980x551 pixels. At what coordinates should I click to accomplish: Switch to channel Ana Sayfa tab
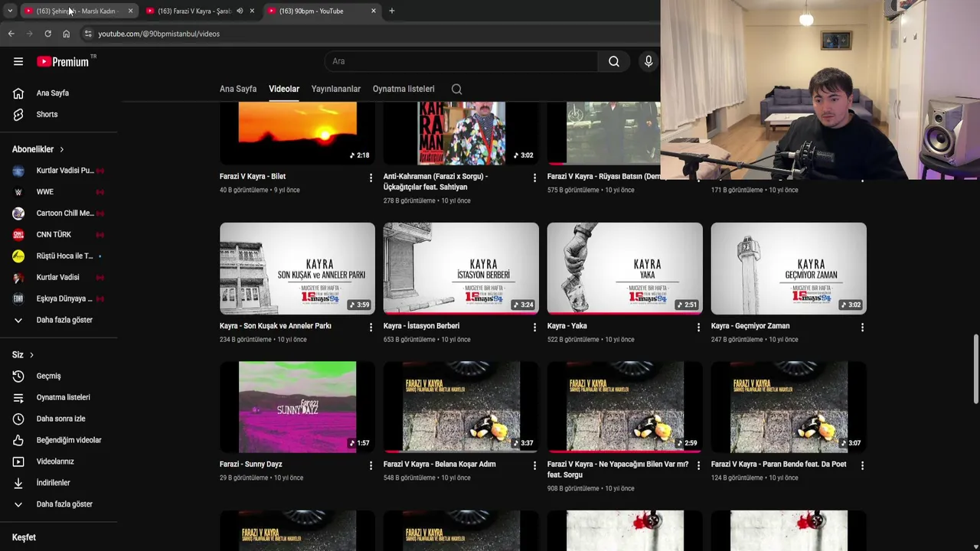[x=238, y=89]
